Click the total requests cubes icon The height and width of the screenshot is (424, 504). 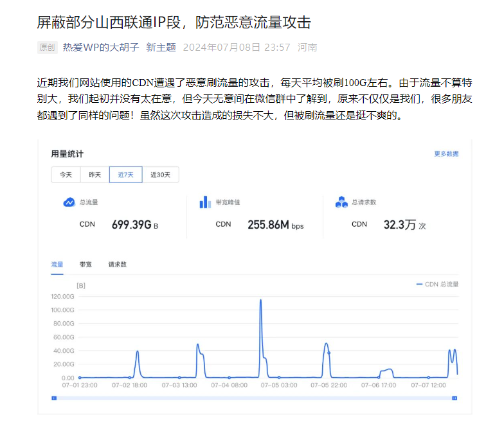click(341, 202)
